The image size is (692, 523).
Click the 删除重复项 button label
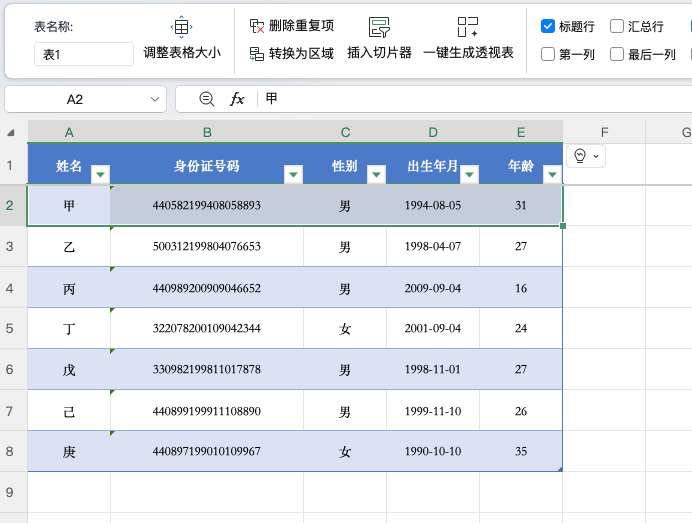pos(301,26)
